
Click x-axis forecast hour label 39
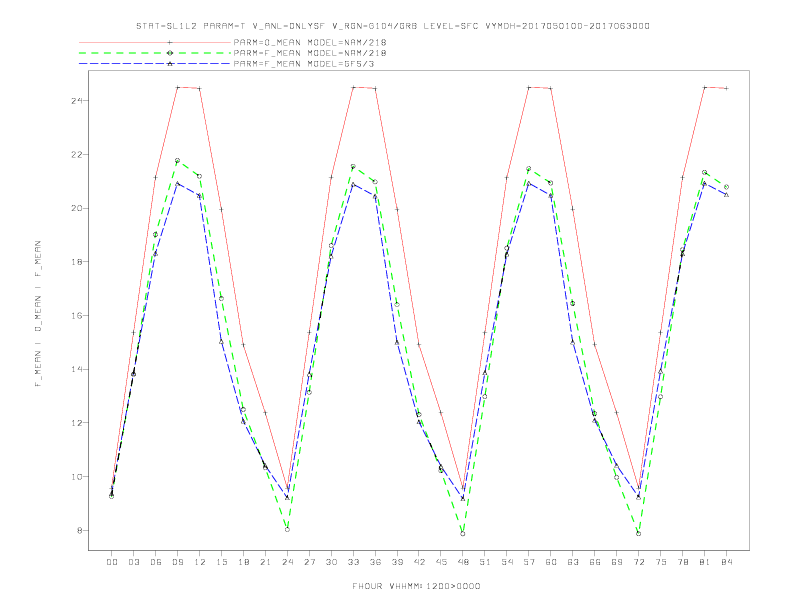[397, 562]
